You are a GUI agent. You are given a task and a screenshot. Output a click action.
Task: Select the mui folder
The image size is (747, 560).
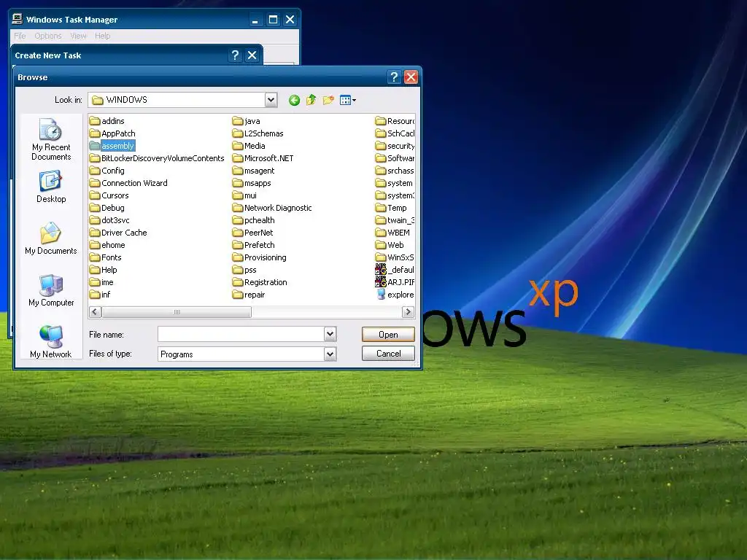245,195
